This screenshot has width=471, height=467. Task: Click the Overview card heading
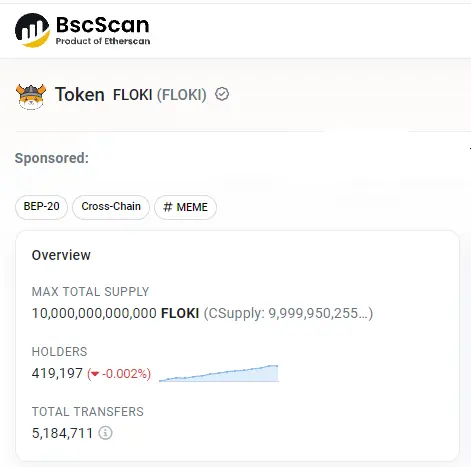pos(61,255)
